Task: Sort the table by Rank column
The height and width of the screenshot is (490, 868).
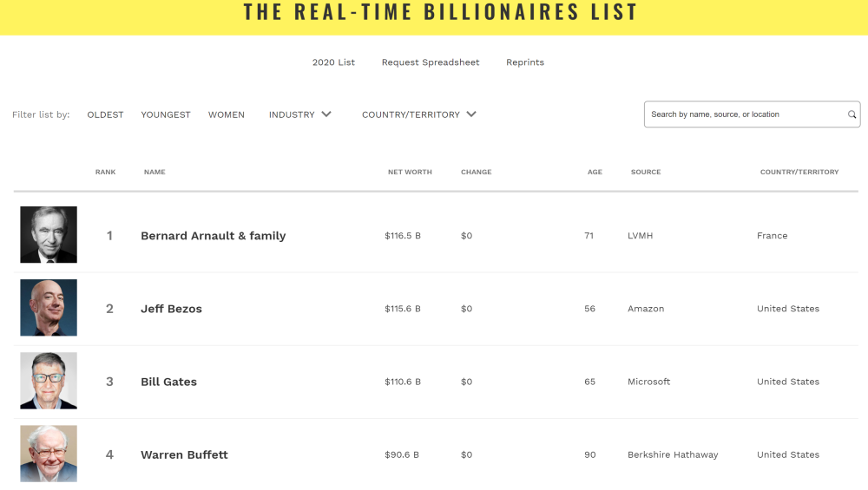Action: click(x=105, y=172)
